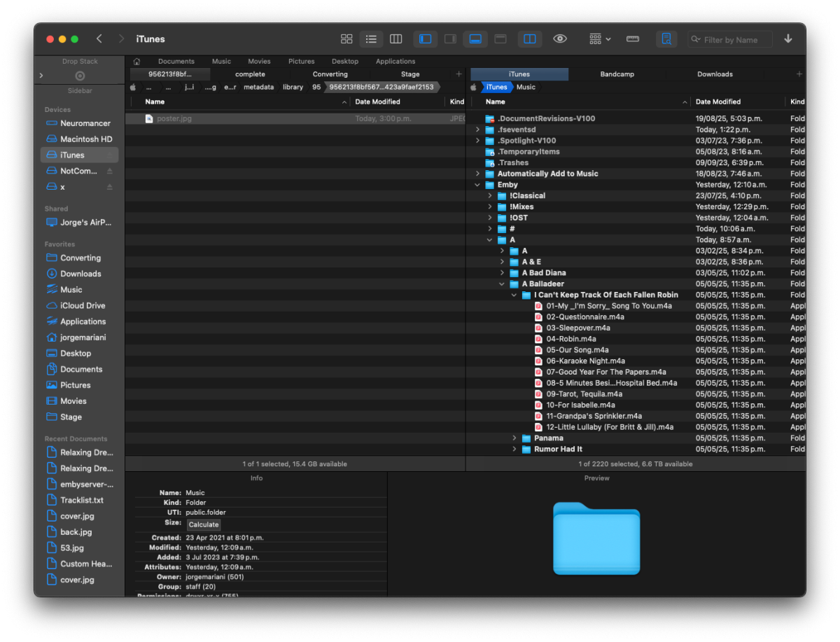
Task: Eject the NotCom... volume
Action: click(x=109, y=172)
